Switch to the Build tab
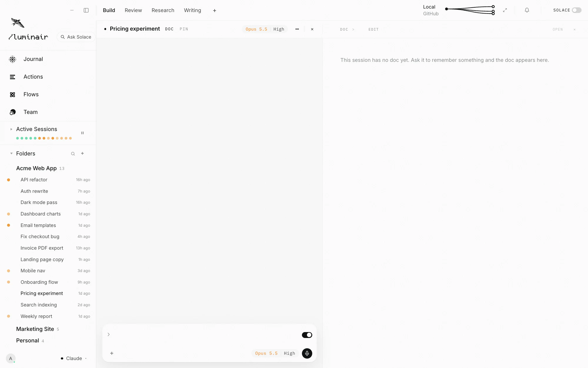 pos(109,10)
